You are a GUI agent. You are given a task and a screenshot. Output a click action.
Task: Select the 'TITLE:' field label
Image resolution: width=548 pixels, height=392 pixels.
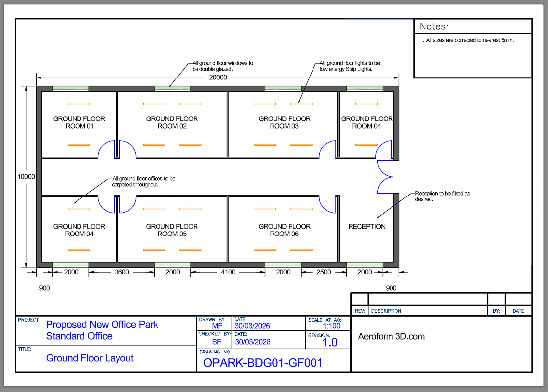25,349
